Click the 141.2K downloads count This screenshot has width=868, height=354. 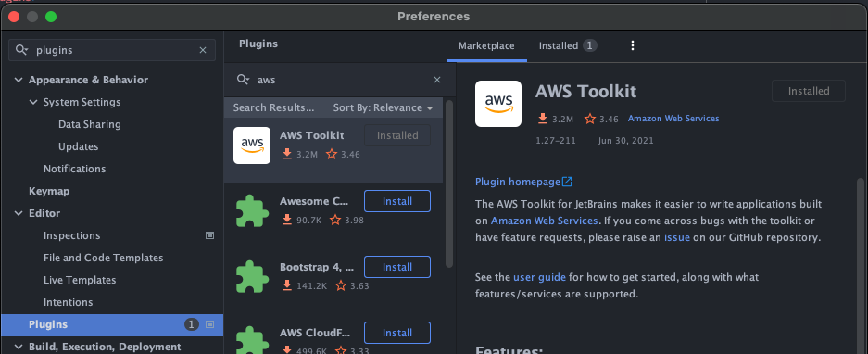click(311, 285)
